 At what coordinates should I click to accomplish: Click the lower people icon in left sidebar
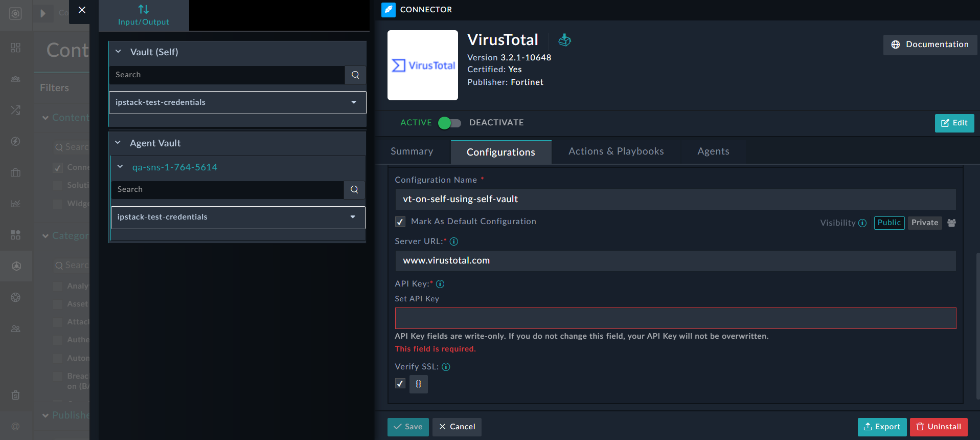(16, 328)
